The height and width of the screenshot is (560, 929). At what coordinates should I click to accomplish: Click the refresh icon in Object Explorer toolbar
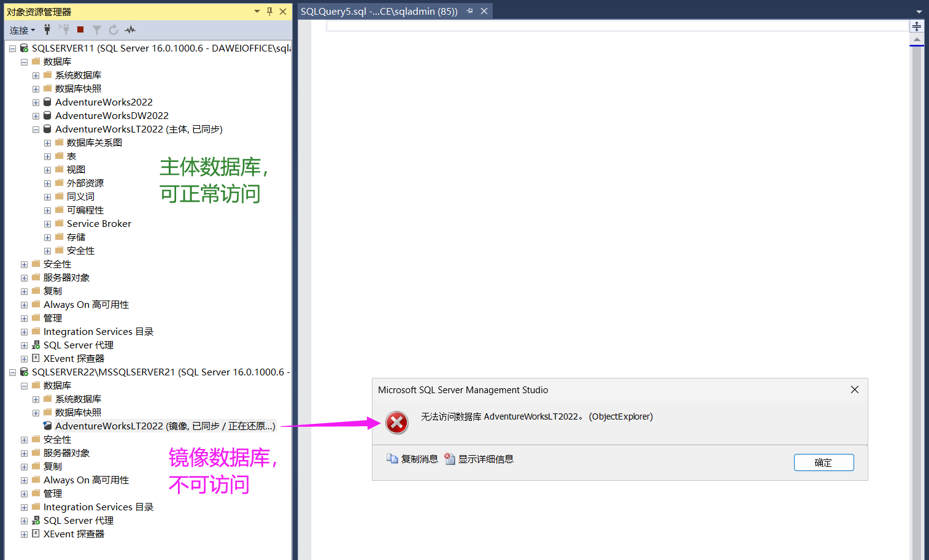(x=114, y=29)
